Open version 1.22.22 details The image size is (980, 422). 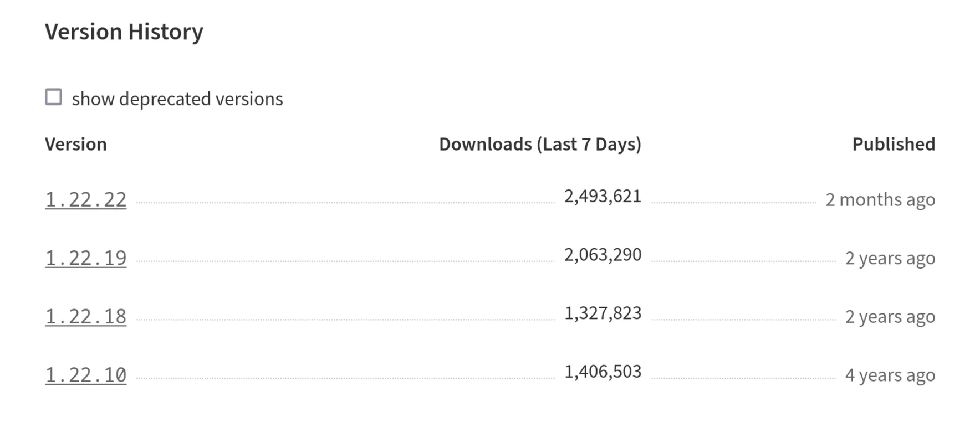[x=86, y=198]
